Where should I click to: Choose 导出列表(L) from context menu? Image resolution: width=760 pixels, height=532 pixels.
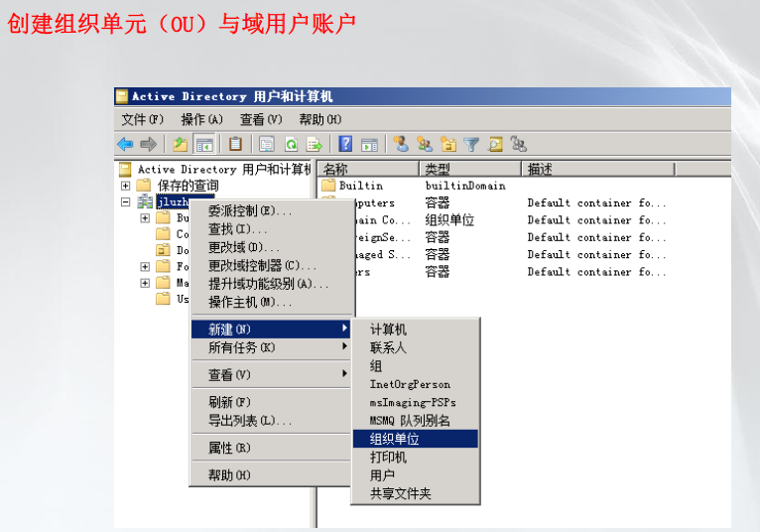tap(272, 421)
